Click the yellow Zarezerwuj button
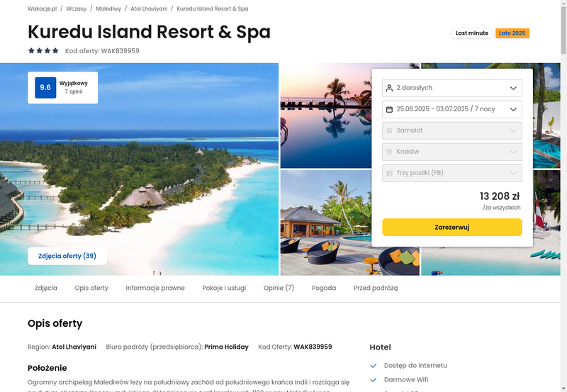 tap(452, 227)
